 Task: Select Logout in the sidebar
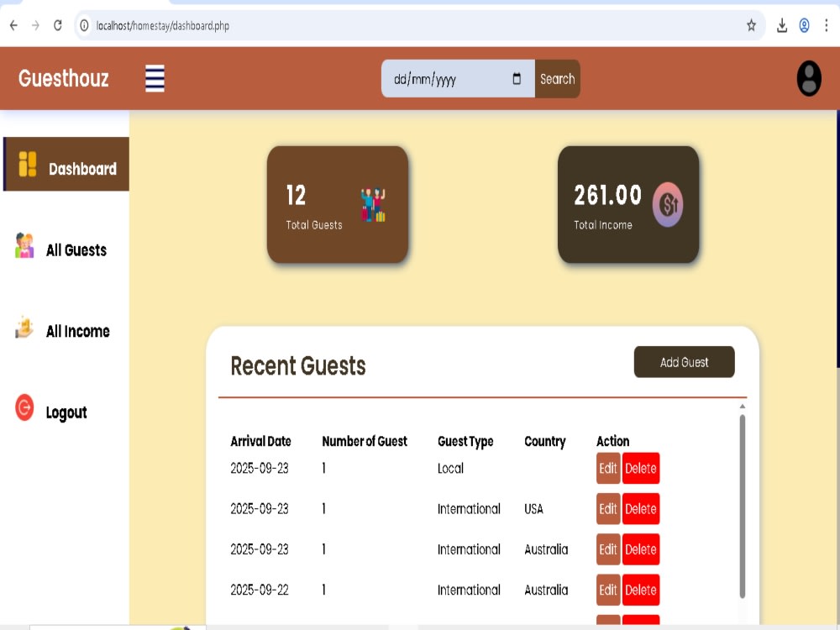pyautogui.click(x=66, y=412)
